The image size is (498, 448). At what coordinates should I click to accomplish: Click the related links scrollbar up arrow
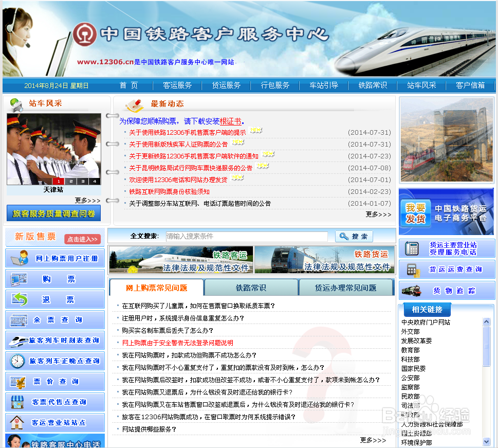486,322
